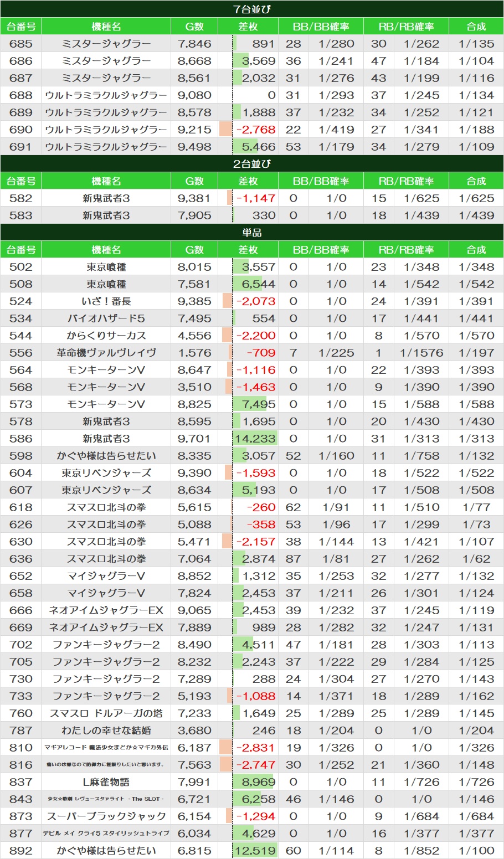Select machine number 685
The image size is (504, 859).
coord(21,44)
